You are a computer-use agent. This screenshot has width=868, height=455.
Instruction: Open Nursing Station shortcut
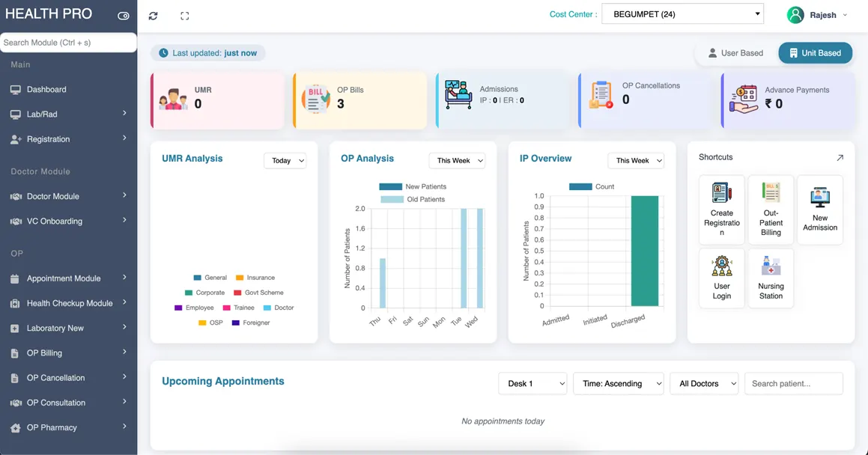point(771,278)
